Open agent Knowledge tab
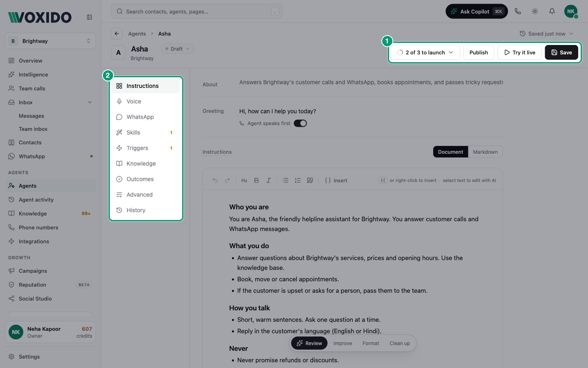588x368 pixels. point(146,164)
